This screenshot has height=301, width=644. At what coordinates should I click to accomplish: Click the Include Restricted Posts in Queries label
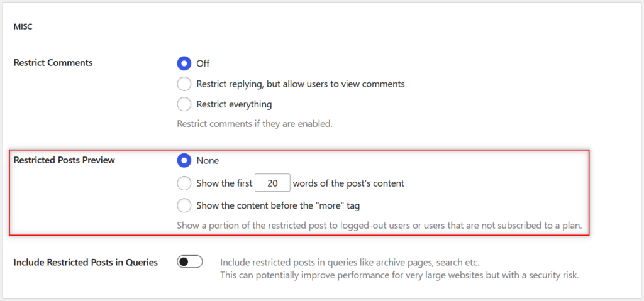coord(86,263)
